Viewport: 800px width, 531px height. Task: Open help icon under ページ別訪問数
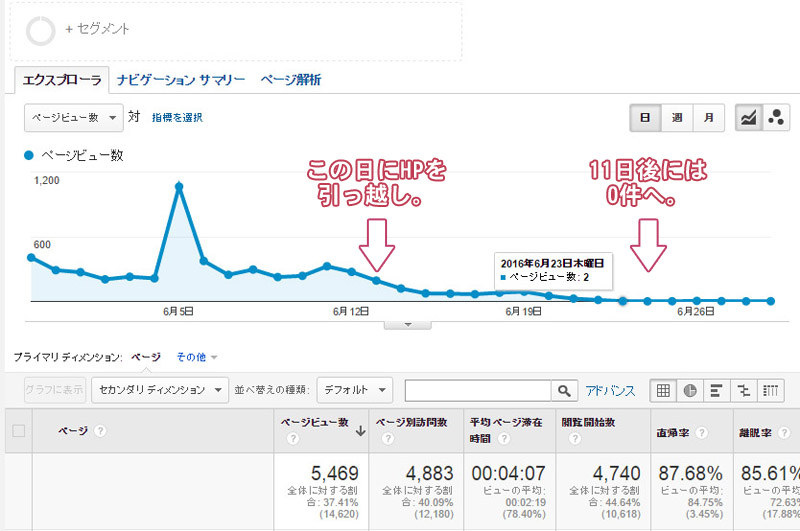tap(388, 438)
